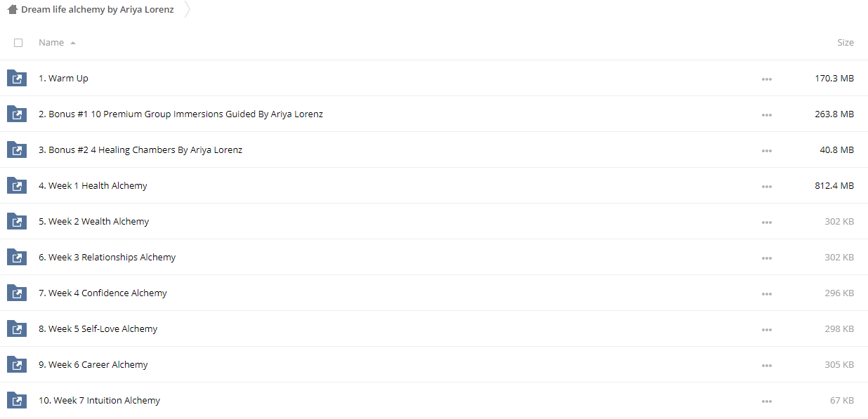
Task: Click the home icon in the breadcrumb
Action: tap(12, 10)
